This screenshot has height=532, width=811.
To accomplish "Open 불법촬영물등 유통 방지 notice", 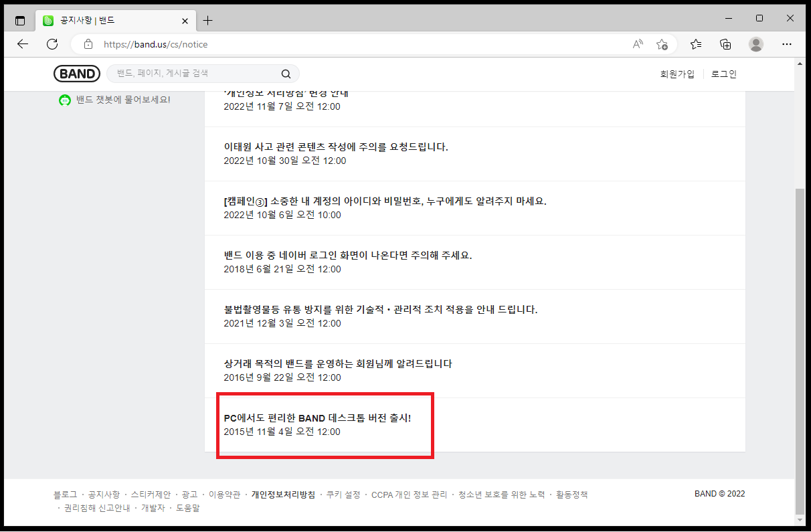I will coord(381,309).
